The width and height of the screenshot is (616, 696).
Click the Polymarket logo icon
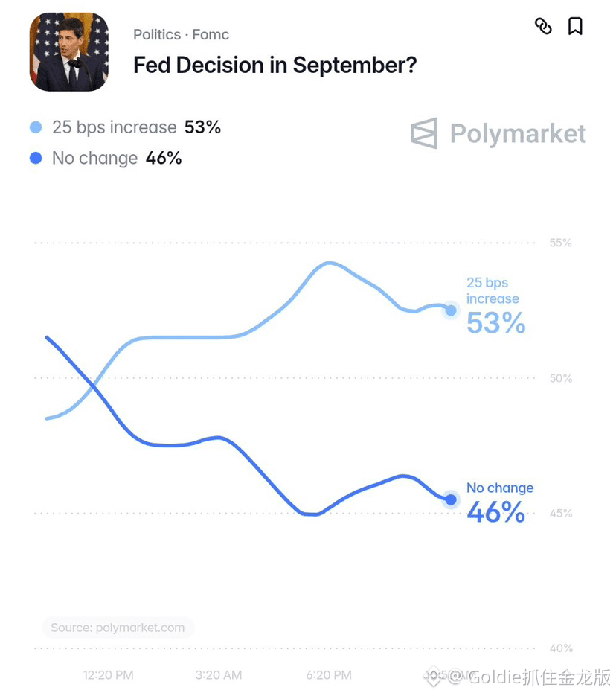(424, 133)
